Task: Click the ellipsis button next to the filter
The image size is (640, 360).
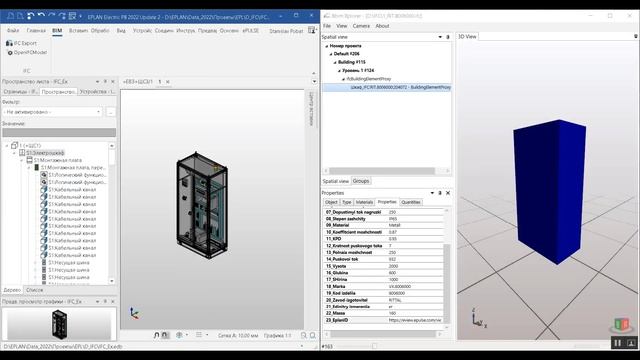Action: point(111,112)
